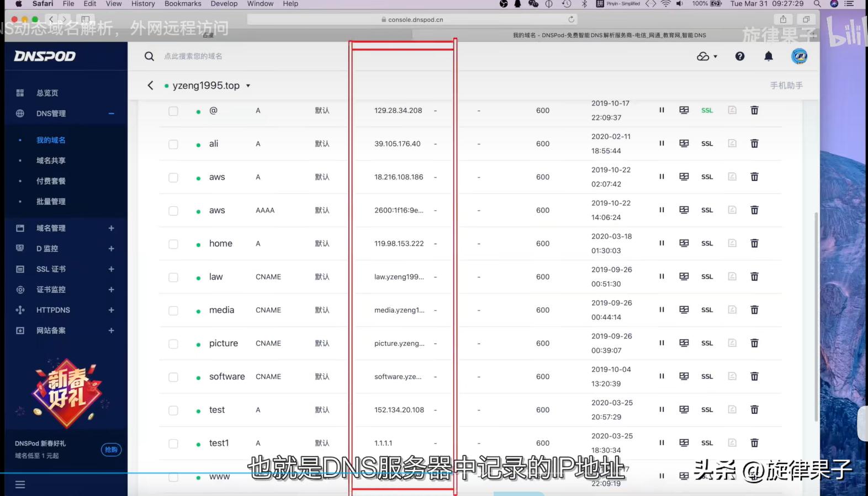
Task: Delete the ali record with trash icon
Action: [x=754, y=143]
